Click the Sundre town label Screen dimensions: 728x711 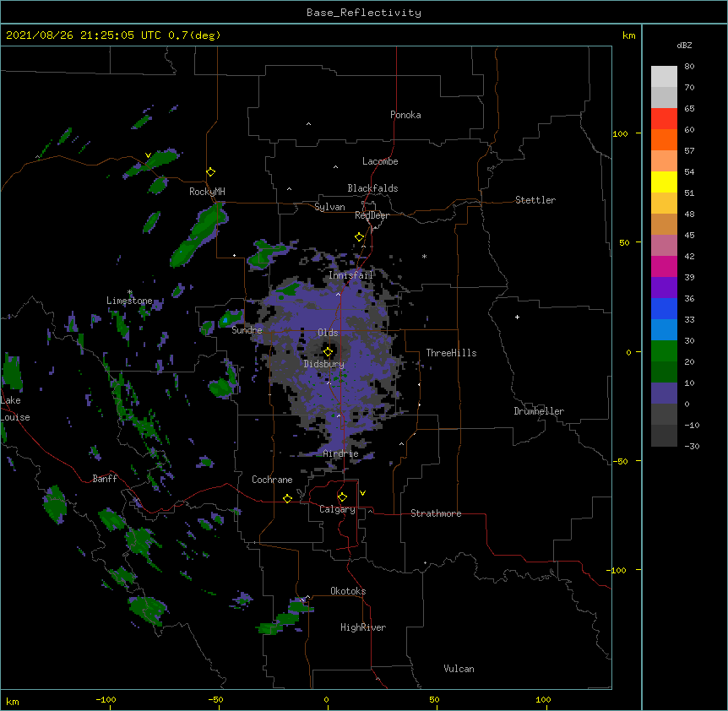[247, 330]
